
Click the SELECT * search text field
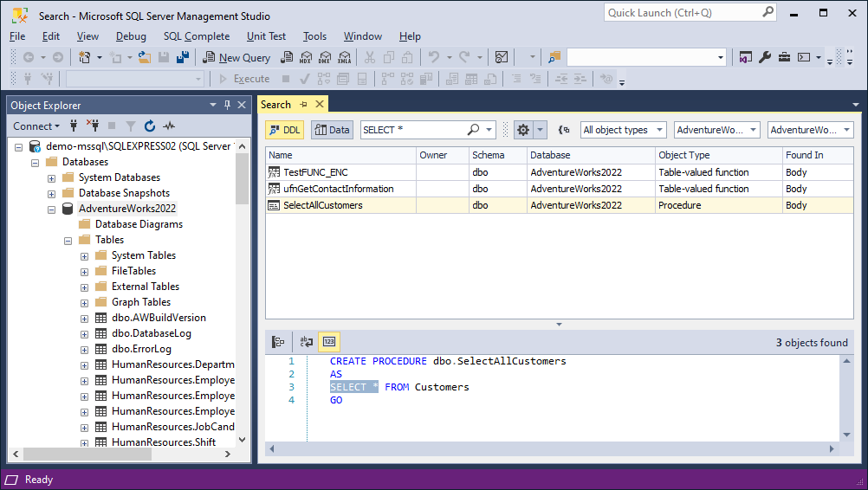pyautogui.click(x=413, y=130)
